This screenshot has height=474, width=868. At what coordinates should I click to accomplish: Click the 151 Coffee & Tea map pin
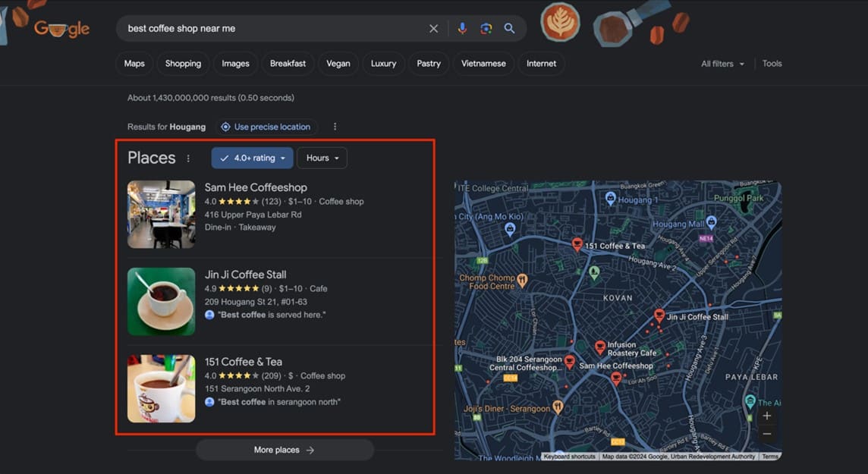coord(577,244)
